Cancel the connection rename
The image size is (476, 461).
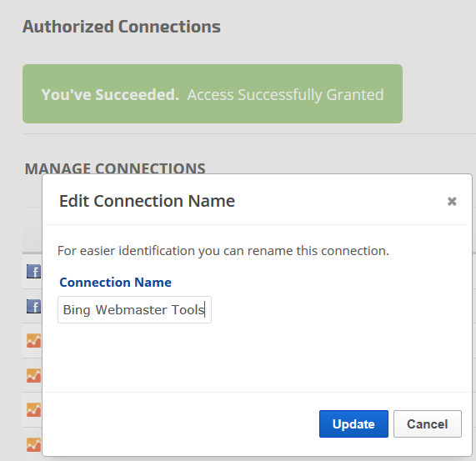tap(428, 424)
